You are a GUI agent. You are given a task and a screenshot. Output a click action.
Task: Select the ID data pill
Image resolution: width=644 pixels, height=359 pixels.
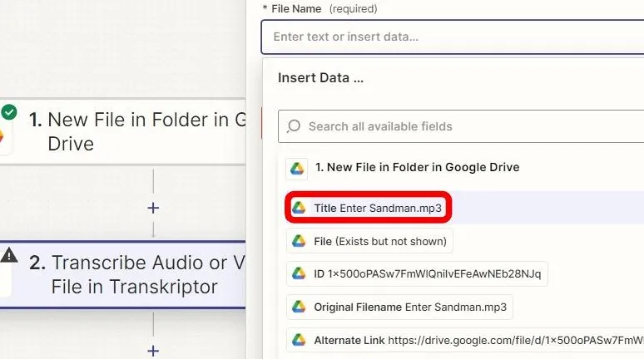417,273
